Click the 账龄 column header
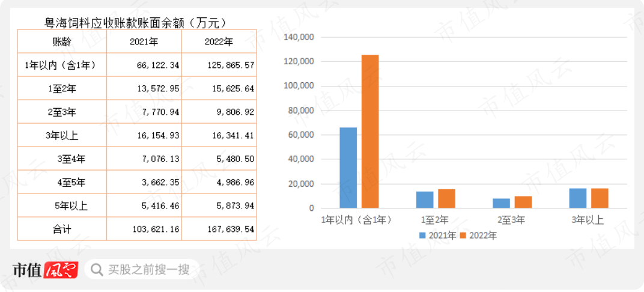This screenshot has width=644, height=292. click(x=61, y=42)
